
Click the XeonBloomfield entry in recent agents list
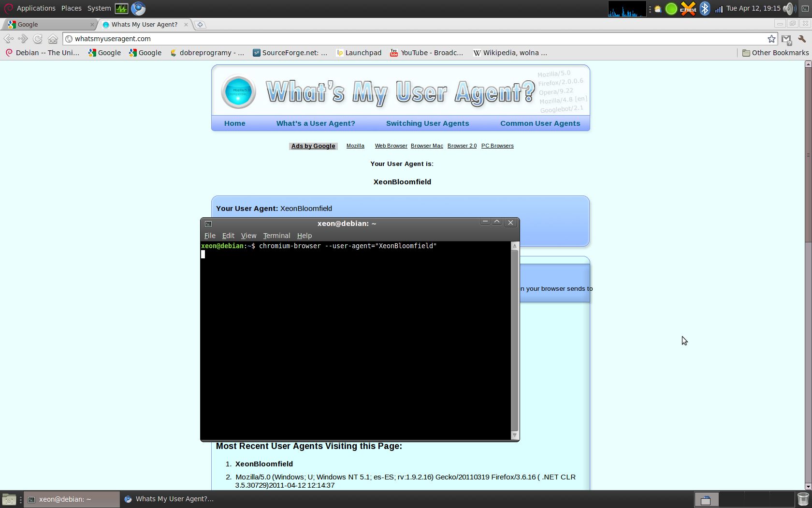[x=264, y=463]
